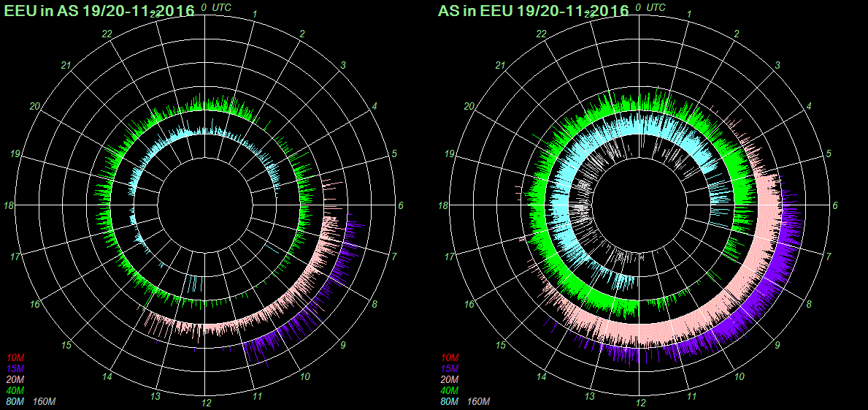Click the center of the right polar chart
The image size is (868, 410).
coord(640,205)
